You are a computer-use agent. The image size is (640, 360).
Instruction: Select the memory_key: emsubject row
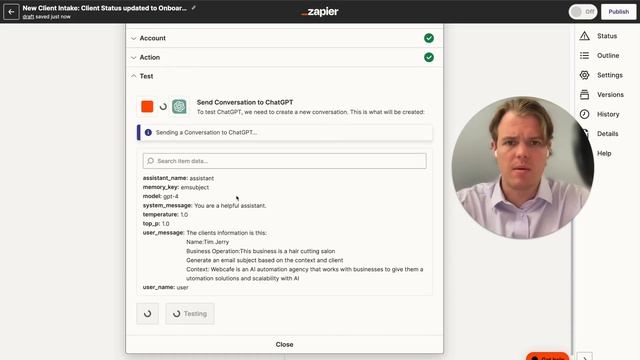pyautogui.click(x=176, y=187)
